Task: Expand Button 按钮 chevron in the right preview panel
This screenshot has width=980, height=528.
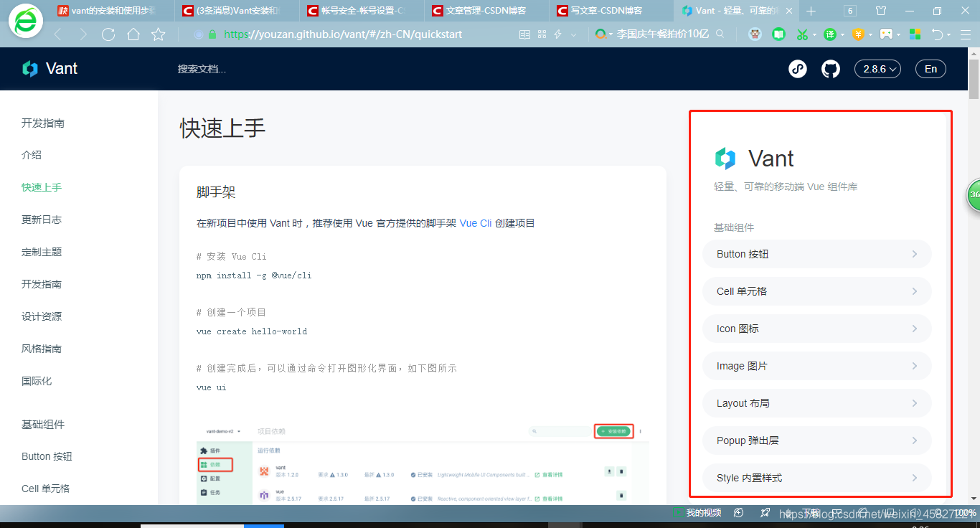Action: (915, 254)
